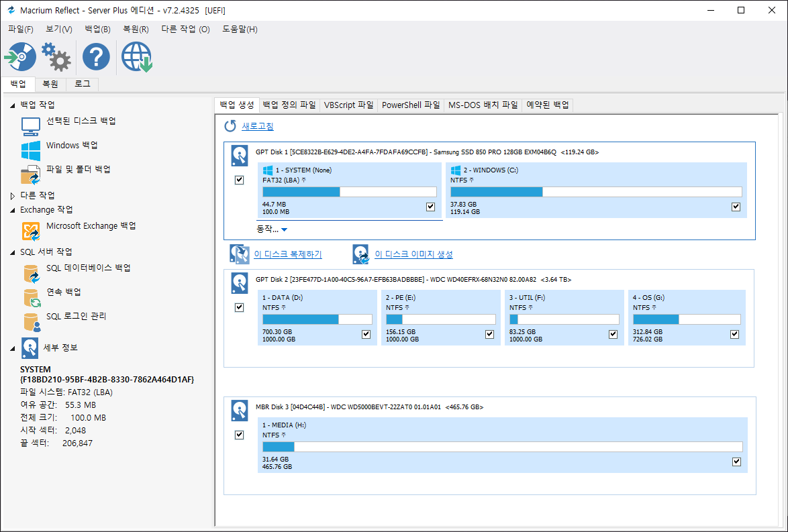Select 선택된 디스크 백업 task
788x532 pixels.
point(81,121)
